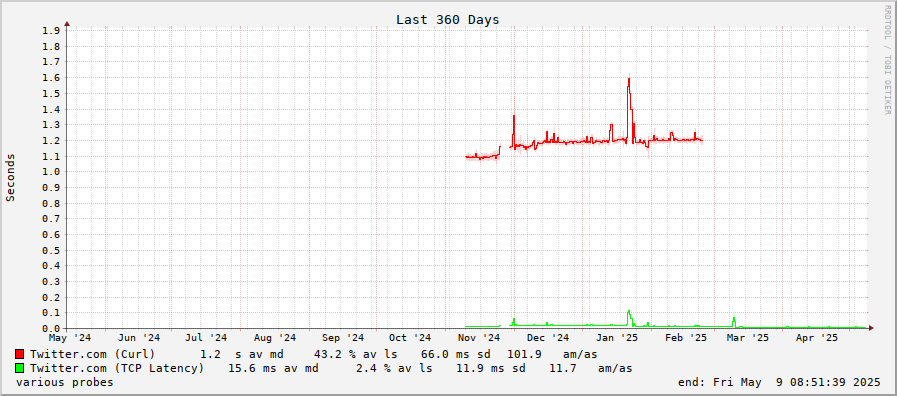Click the 1.2 y-axis tick value
Screen dimensions: 897x396
tap(51, 140)
